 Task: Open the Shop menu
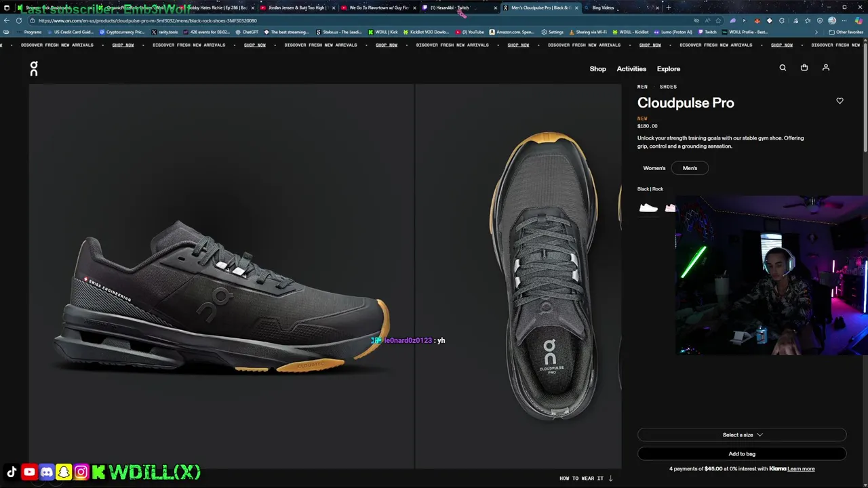pos(597,68)
